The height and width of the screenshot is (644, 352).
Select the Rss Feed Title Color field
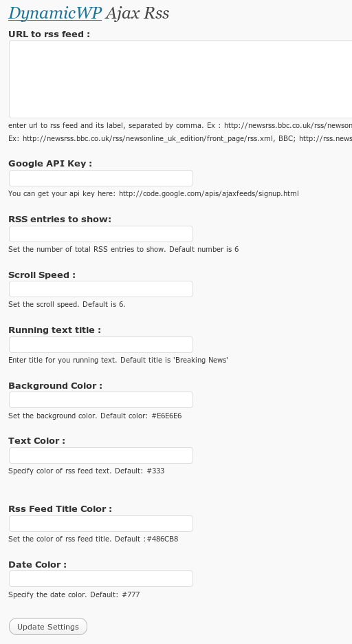(x=101, y=524)
